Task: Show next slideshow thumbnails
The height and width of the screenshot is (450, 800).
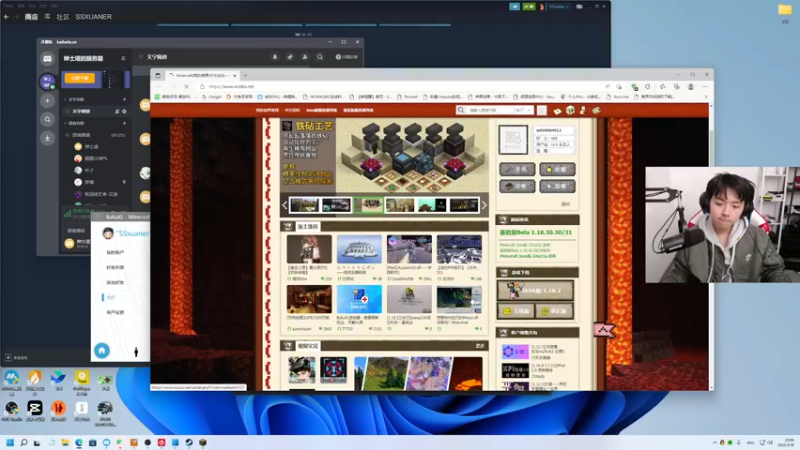Action: pyautogui.click(x=484, y=205)
